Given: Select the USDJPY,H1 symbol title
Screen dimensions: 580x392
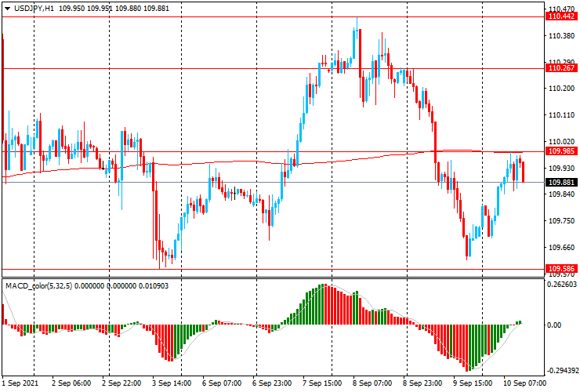Looking at the screenshot, I should click(34, 8).
